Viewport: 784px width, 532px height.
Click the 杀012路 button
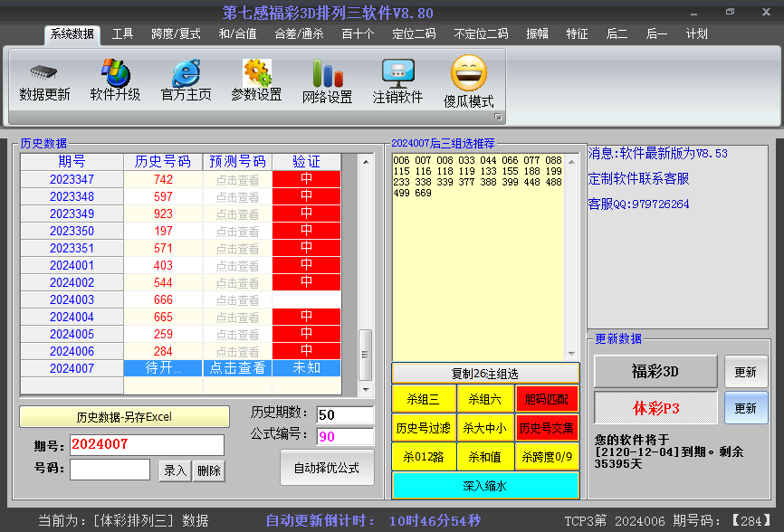point(424,457)
